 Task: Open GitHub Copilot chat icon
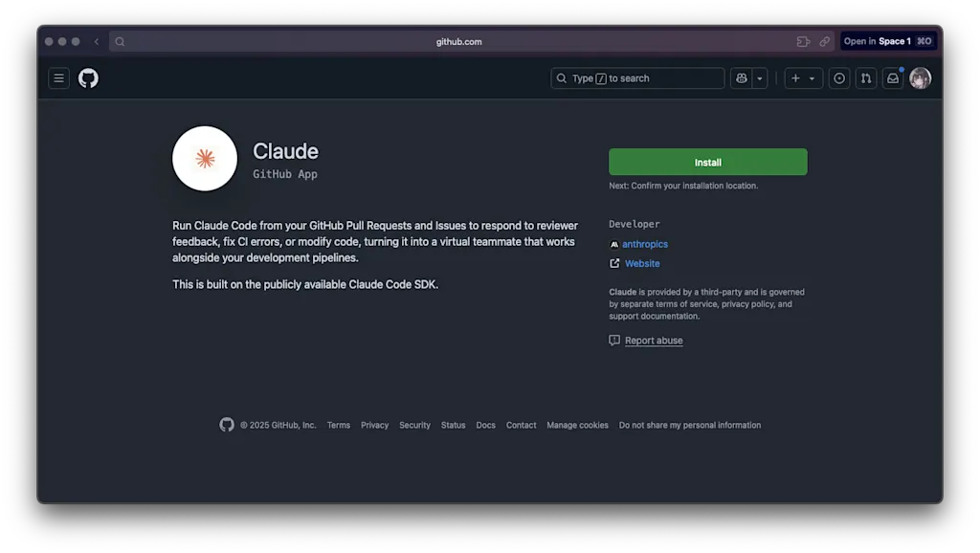[x=742, y=78]
